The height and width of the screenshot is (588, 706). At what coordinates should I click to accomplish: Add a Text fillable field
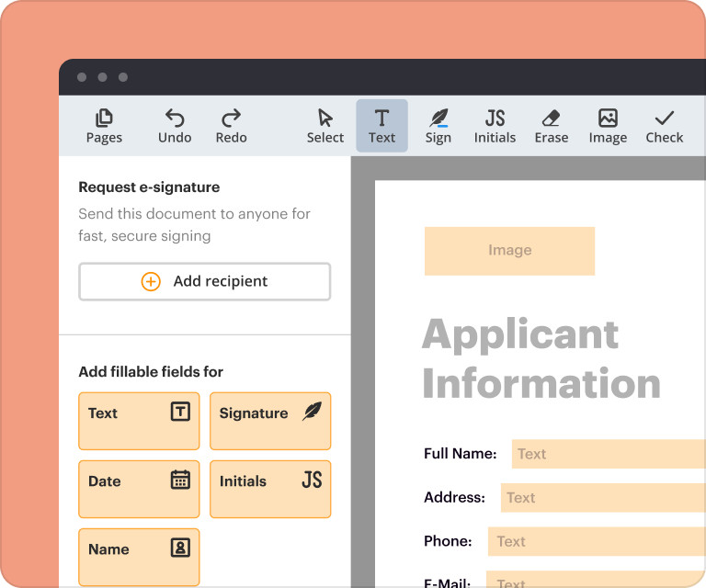(x=139, y=421)
